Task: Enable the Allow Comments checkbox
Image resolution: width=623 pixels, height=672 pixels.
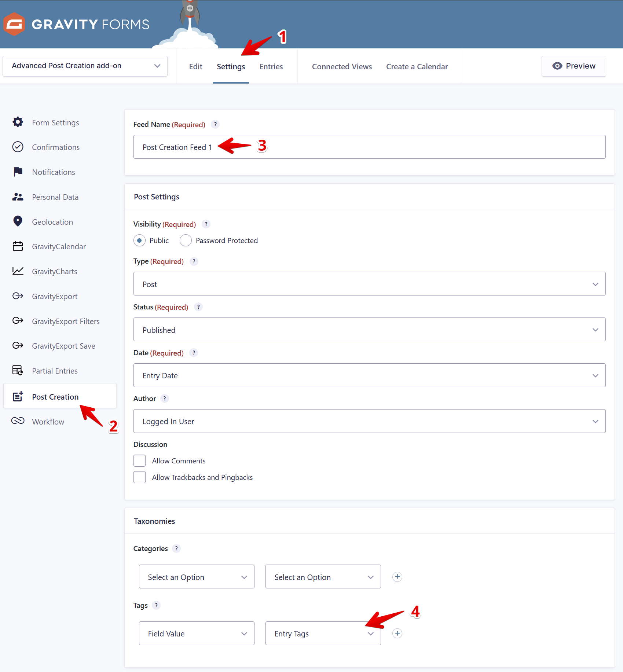Action: click(139, 461)
